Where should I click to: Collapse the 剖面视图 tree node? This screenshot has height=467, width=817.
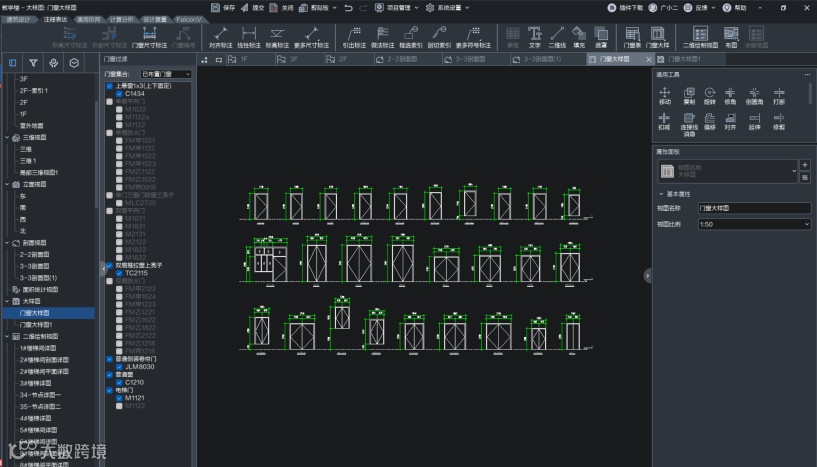(x=7, y=243)
